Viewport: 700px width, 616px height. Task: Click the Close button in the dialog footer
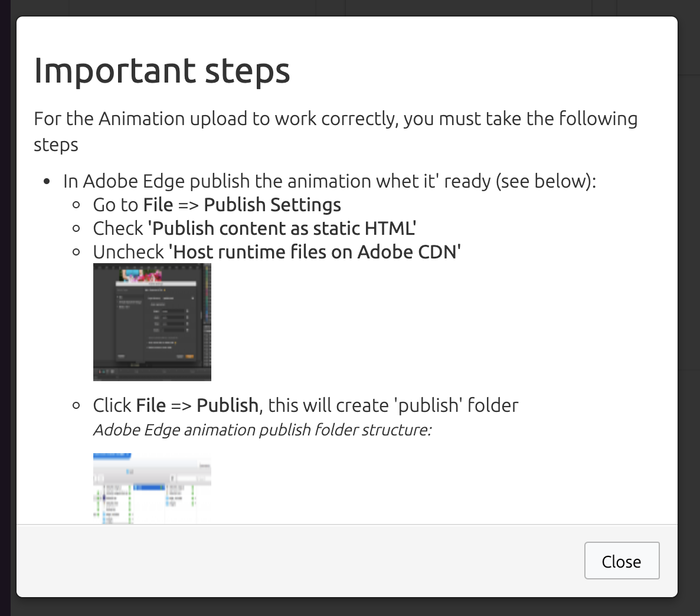tap(622, 561)
